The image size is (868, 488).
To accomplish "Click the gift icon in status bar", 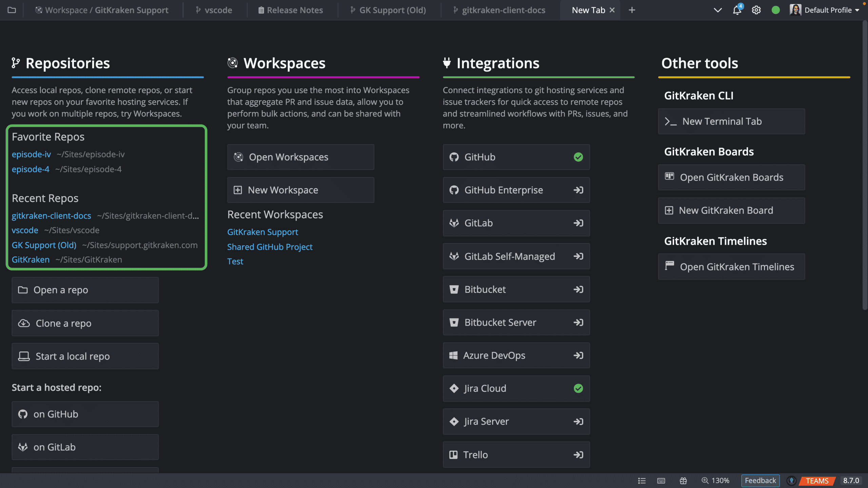I will (x=683, y=481).
